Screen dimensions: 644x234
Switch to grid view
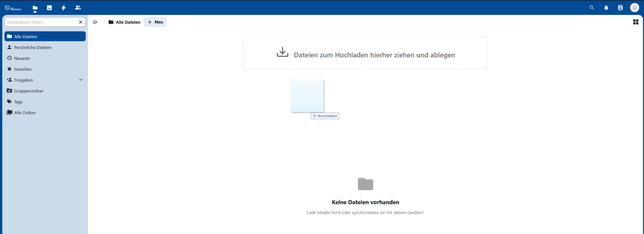[x=636, y=22]
